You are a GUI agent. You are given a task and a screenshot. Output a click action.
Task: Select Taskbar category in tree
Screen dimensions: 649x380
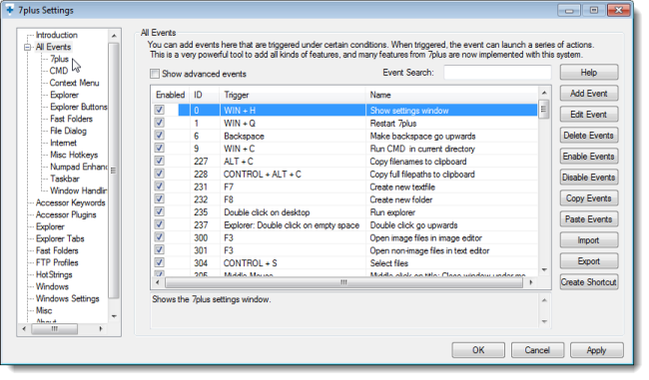(x=65, y=179)
